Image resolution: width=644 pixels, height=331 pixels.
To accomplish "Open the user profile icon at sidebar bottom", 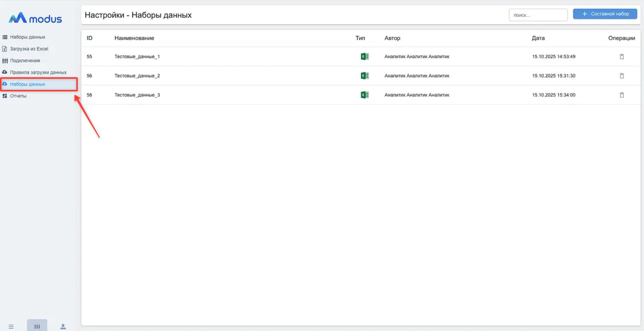I will (x=63, y=327).
